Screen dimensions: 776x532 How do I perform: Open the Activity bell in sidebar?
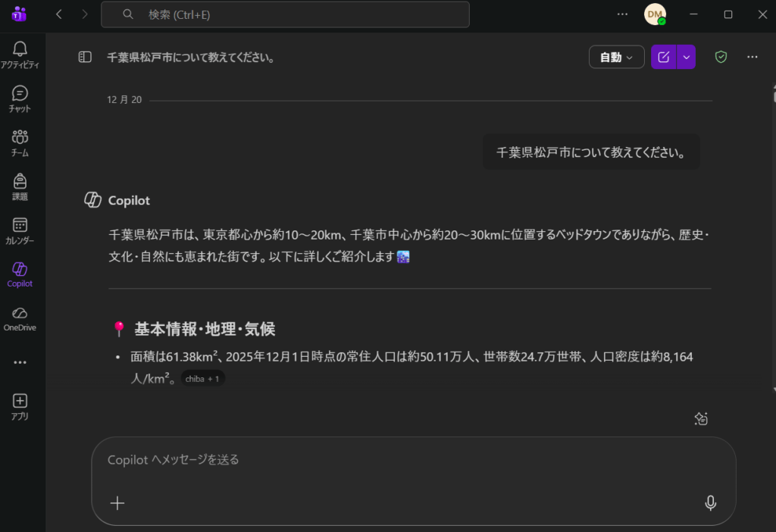[x=20, y=55]
